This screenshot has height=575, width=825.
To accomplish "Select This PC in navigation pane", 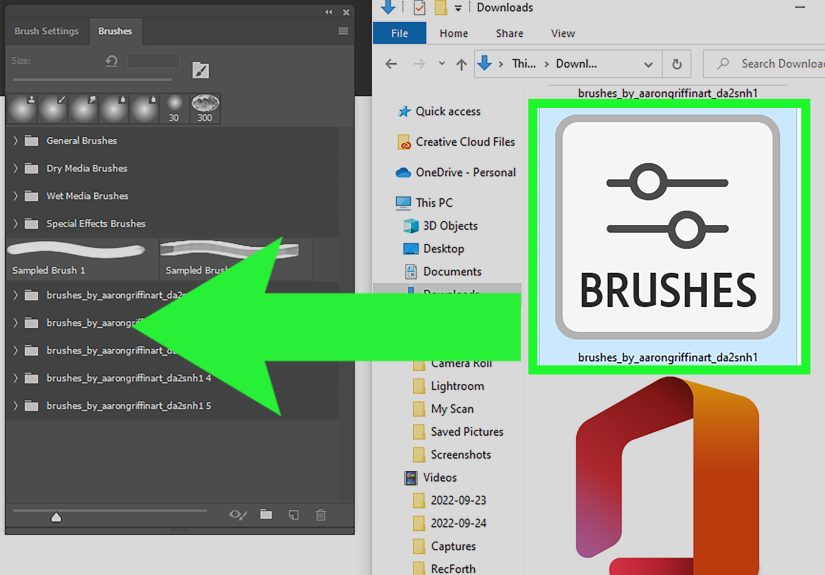I will [424, 203].
